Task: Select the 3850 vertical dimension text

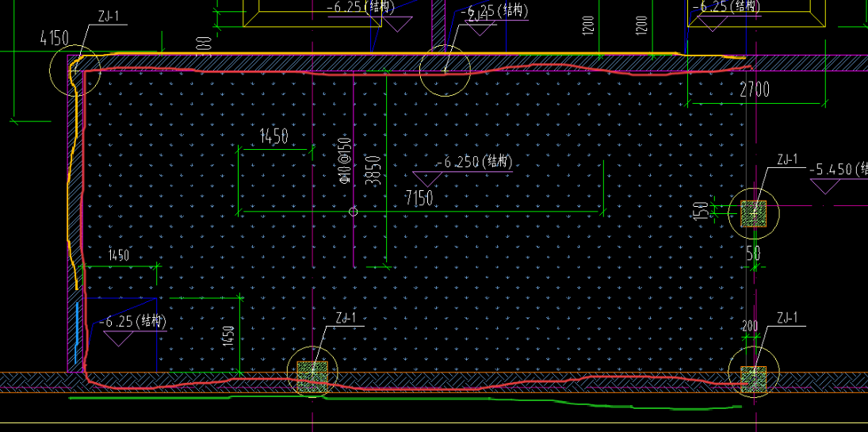Action: [x=375, y=170]
